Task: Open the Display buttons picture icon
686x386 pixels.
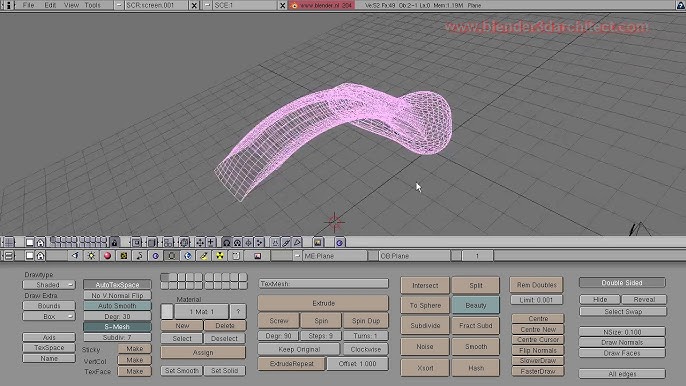Action: [x=257, y=256]
